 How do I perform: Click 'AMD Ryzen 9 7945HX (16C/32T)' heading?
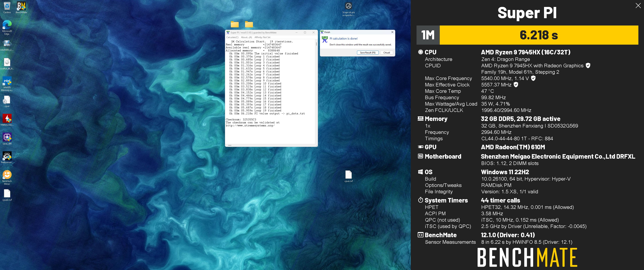[x=525, y=52]
